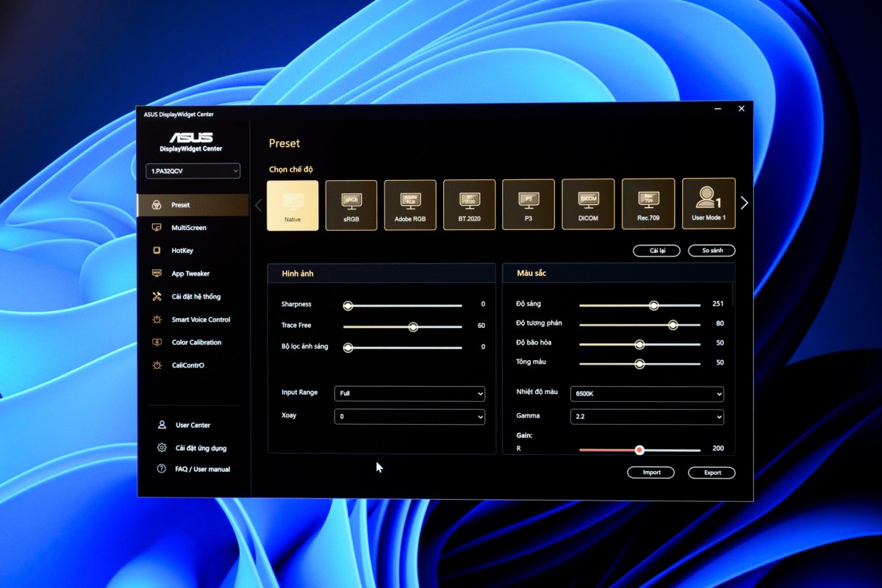Viewport: 882px width, 588px height.
Task: Open the Input Range dropdown
Action: 409,393
